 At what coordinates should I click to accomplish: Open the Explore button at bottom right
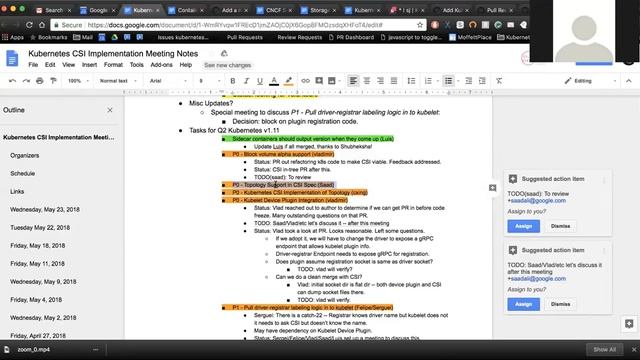(x=629, y=324)
